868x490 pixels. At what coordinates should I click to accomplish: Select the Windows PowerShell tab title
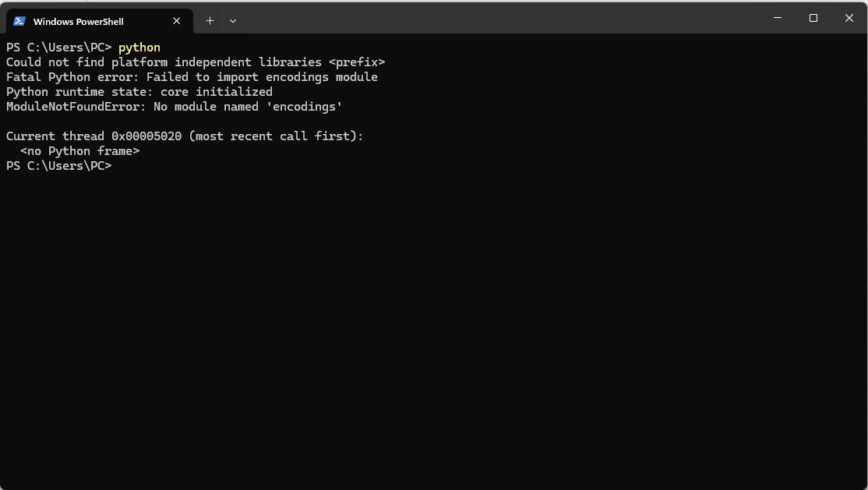click(78, 22)
